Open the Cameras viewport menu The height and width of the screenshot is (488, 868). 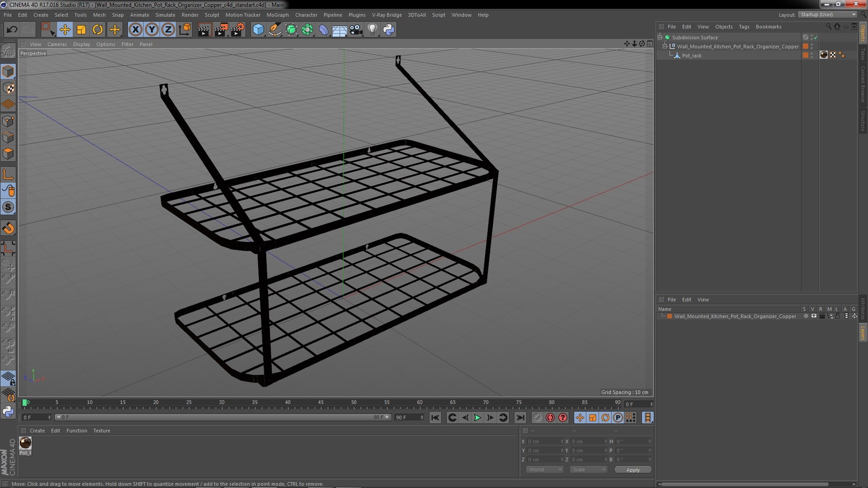pos(57,44)
